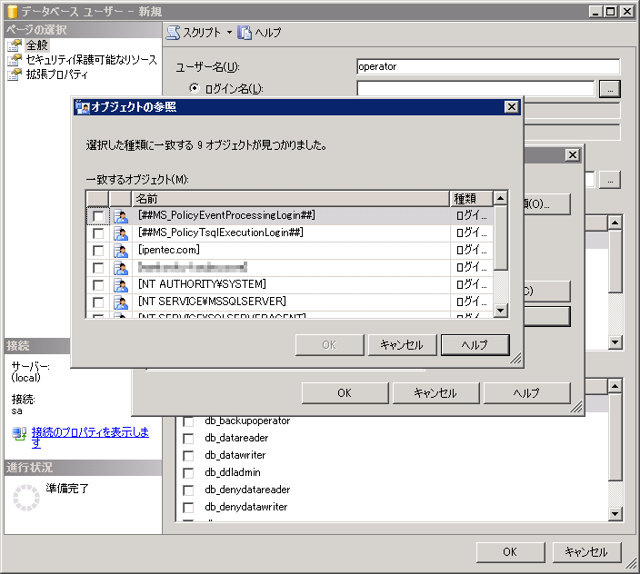This screenshot has height=574, width=640.
Task: Check the ipentec.com login checkbox
Action: [x=98, y=251]
